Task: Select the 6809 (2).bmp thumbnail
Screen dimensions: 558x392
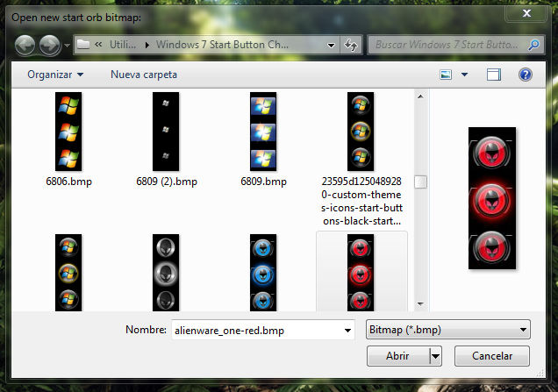Action: (166, 132)
